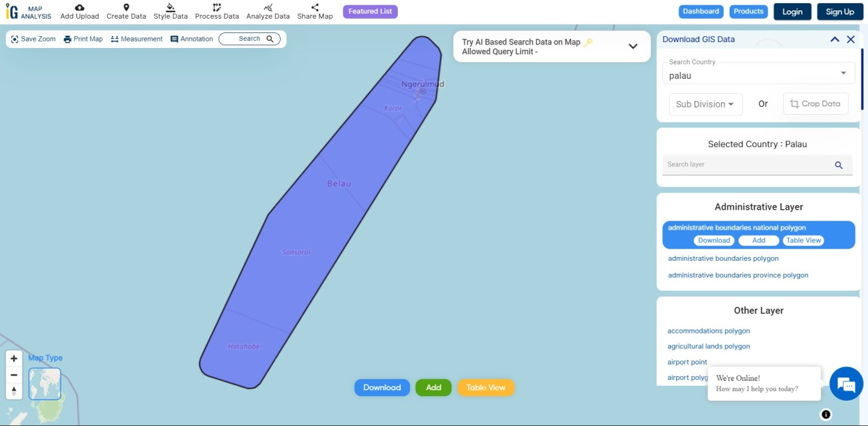Click the right panel scrollbar
The image size is (868, 426).
pyautogui.click(x=863, y=78)
